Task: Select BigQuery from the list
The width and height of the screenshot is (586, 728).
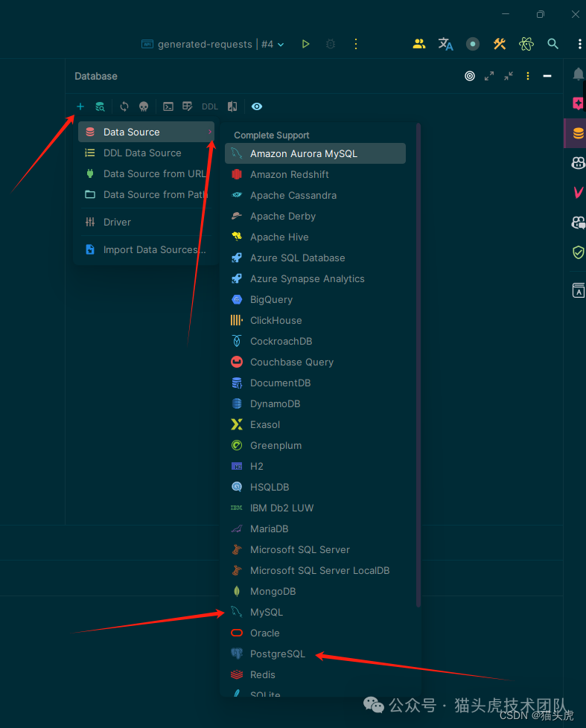Action: (x=315, y=300)
